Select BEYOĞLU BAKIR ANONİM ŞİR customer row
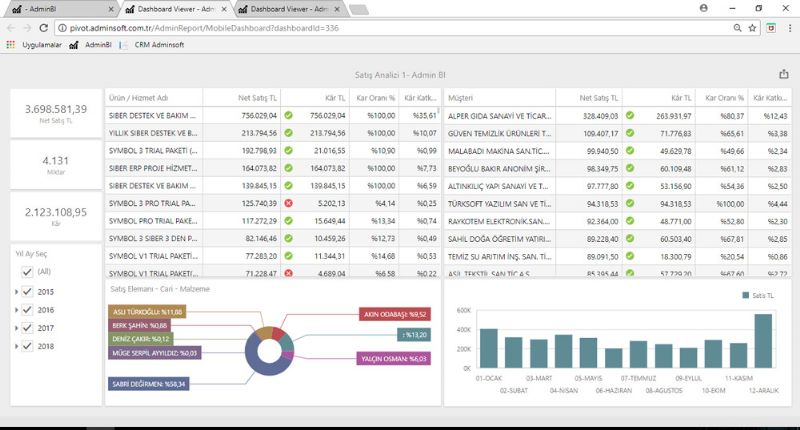This screenshot has width=800, height=430. click(618, 168)
